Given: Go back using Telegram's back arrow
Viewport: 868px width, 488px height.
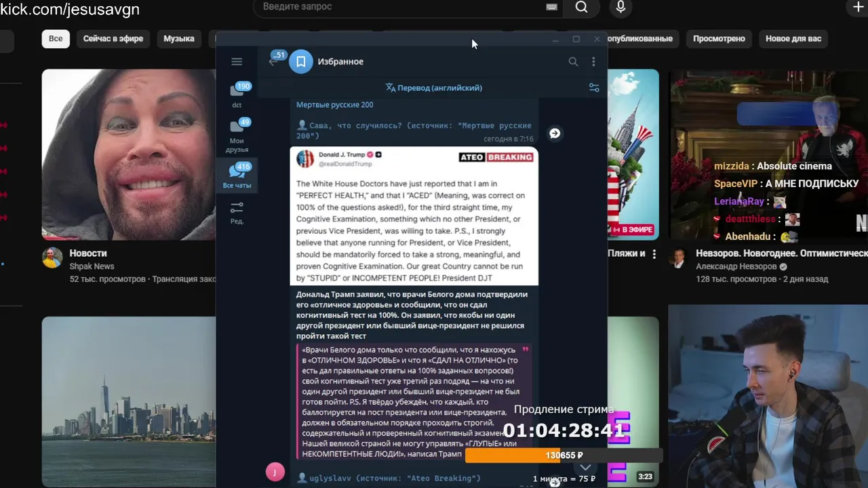Looking at the screenshot, I should (x=273, y=62).
